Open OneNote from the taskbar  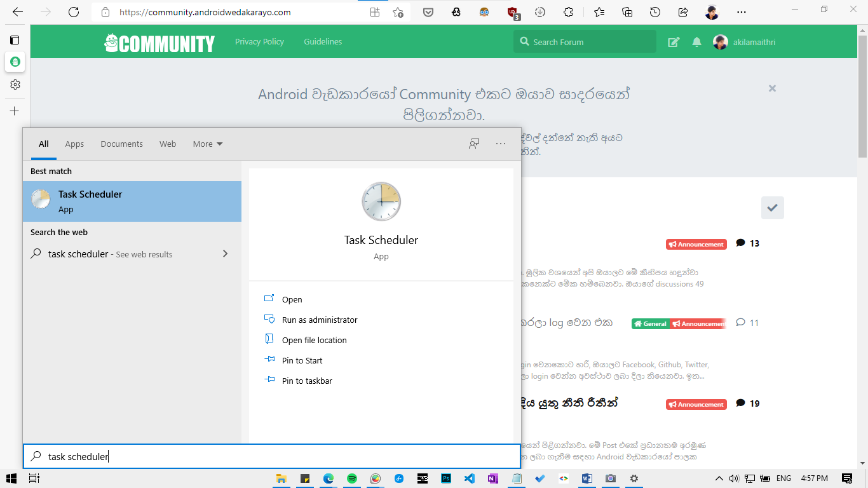(493, 478)
